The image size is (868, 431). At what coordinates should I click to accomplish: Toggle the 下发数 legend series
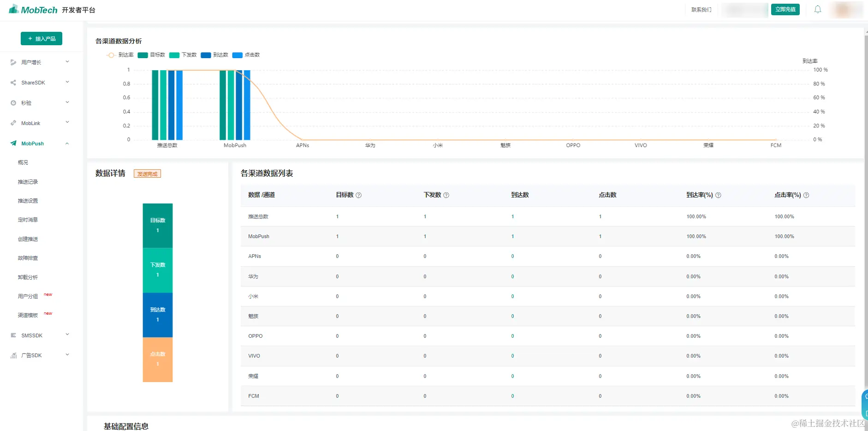click(x=183, y=55)
